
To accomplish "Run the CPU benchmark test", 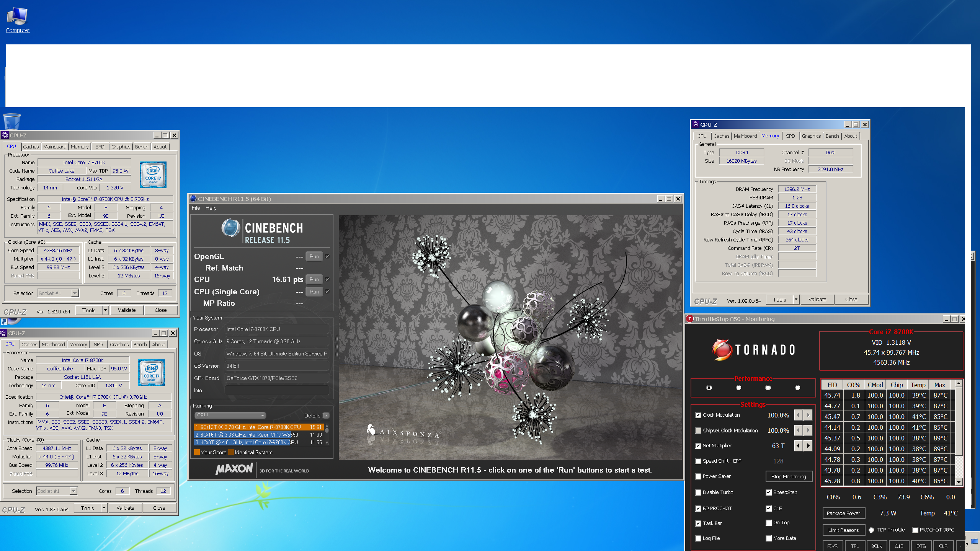I will 314,280.
